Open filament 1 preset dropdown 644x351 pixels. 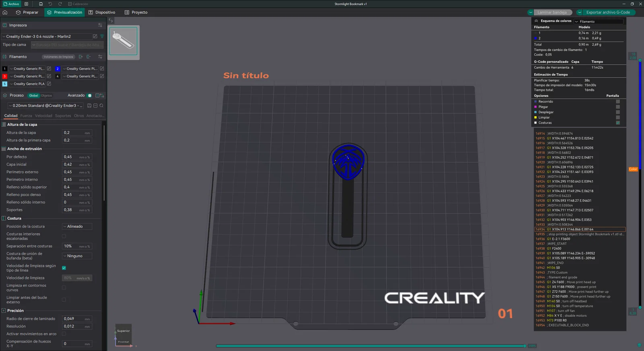(x=27, y=69)
